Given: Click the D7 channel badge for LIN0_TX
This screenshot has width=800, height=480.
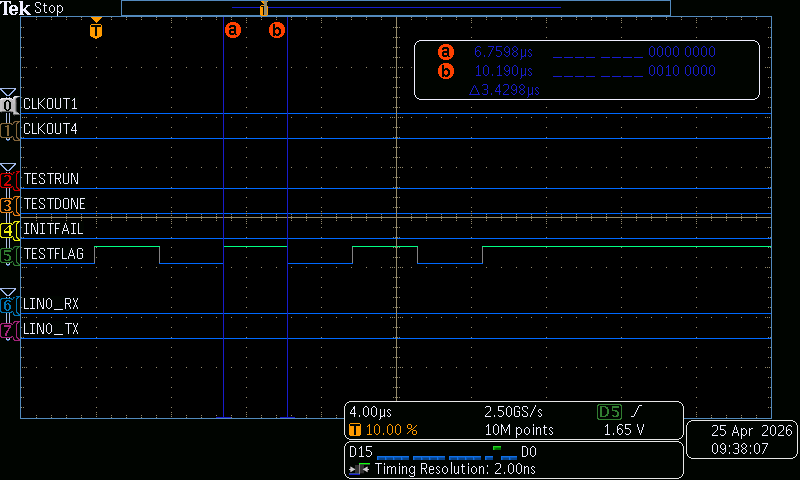Looking at the screenshot, I should pos(8,331).
